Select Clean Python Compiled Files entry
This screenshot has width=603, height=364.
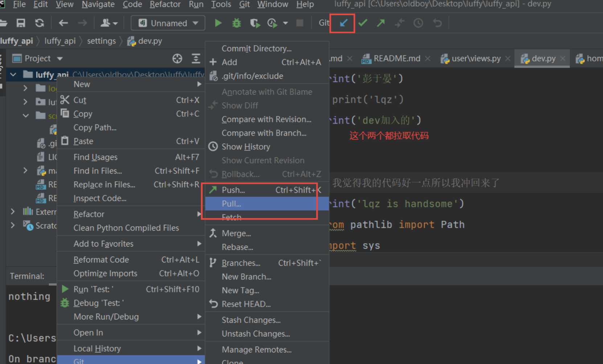[x=131, y=228]
